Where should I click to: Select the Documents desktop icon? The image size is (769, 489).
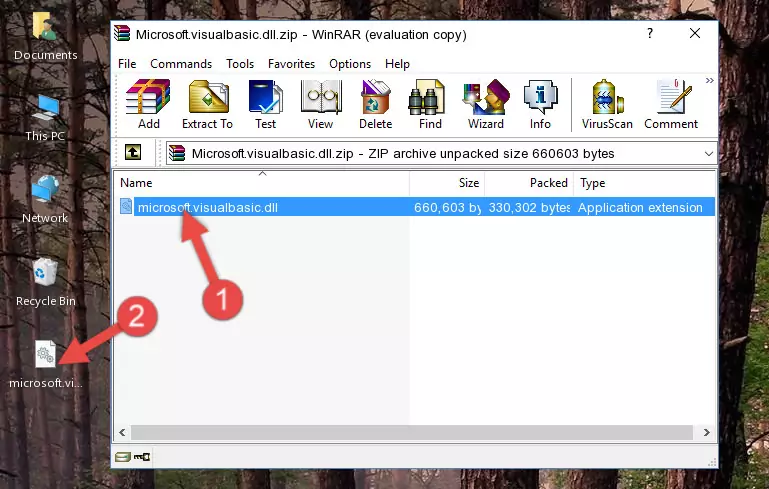click(45, 37)
